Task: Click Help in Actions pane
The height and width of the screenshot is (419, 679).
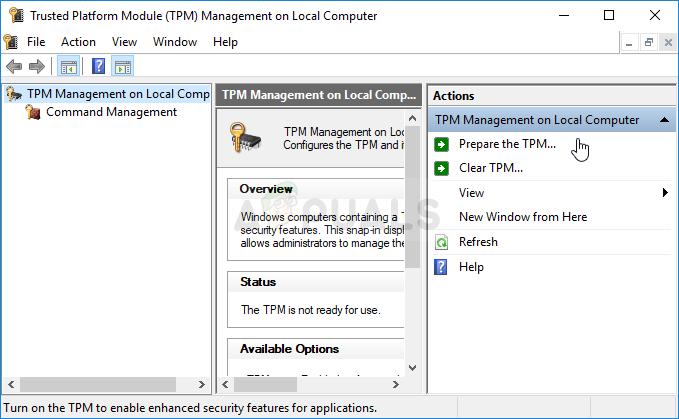Action: click(471, 267)
